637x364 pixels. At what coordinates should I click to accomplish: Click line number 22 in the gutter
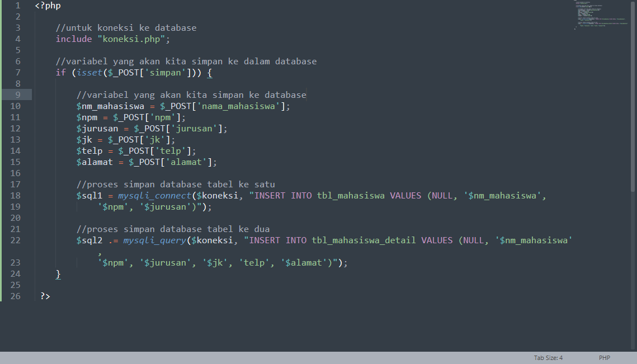(17, 240)
